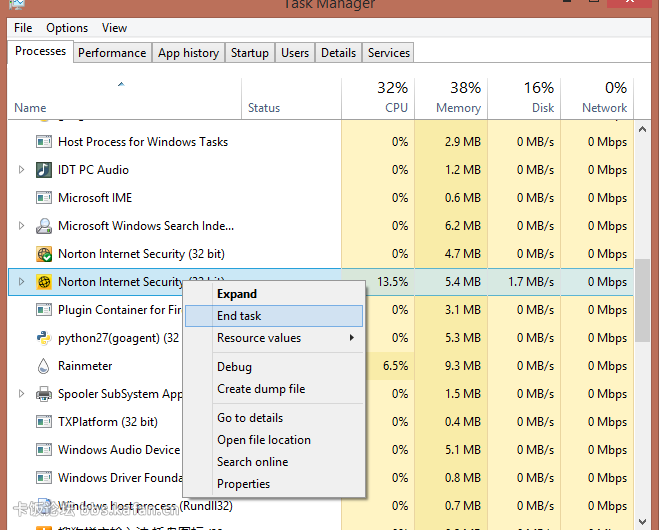The height and width of the screenshot is (530, 659).
Task: Click the 13.5% CPU value of Norton
Action: pyautogui.click(x=392, y=282)
